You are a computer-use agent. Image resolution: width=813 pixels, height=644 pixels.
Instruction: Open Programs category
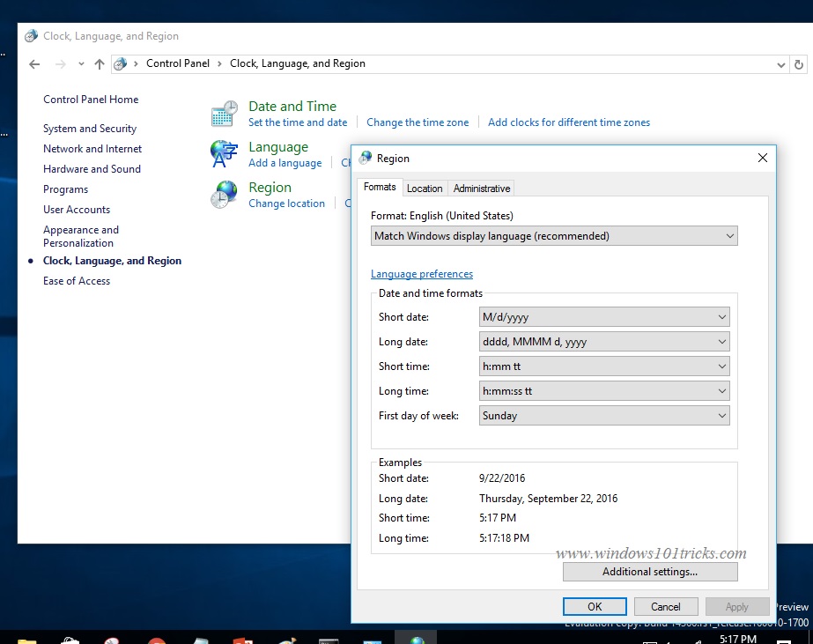coord(65,189)
